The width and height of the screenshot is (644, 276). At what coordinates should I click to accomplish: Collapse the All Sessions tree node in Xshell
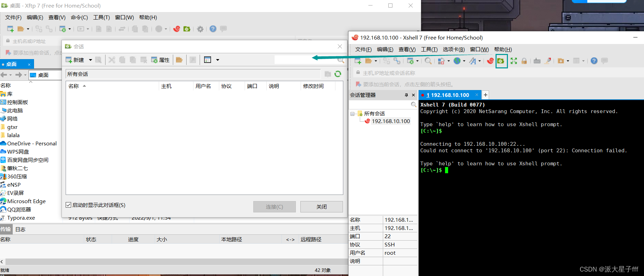pos(352,114)
